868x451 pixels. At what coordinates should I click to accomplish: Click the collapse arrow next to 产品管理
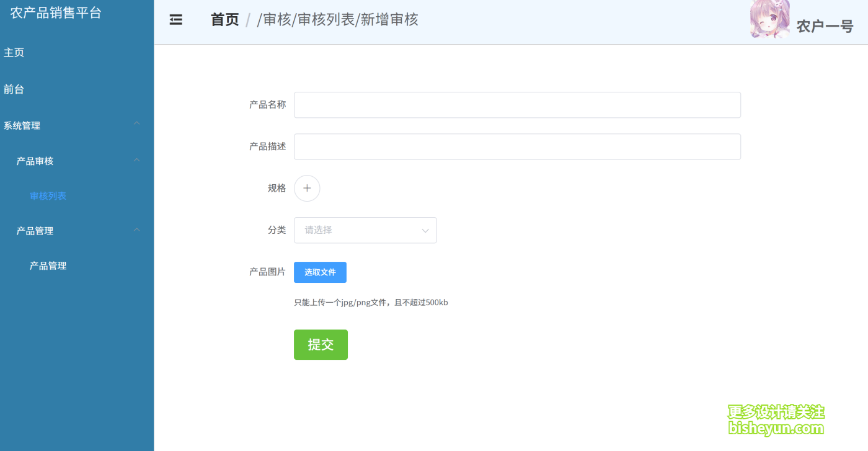pos(136,230)
